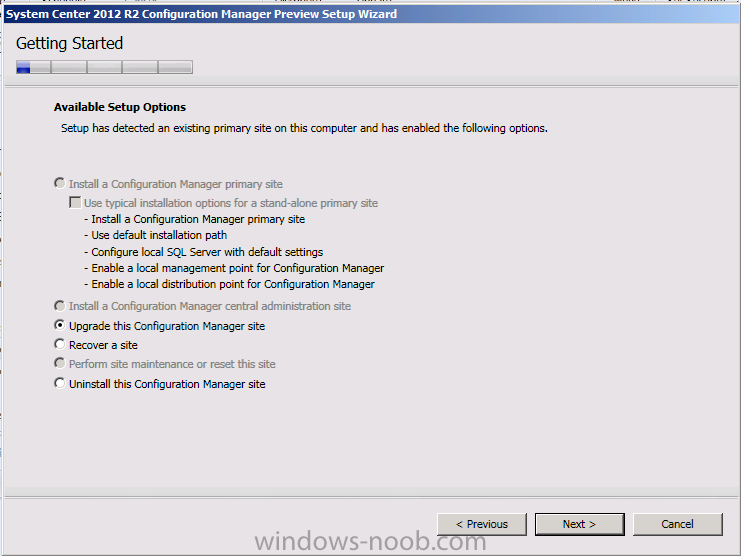The height and width of the screenshot is (556, 741).
Task: Click the Setup Wizard title bar
Action: (x=371, y=14)
